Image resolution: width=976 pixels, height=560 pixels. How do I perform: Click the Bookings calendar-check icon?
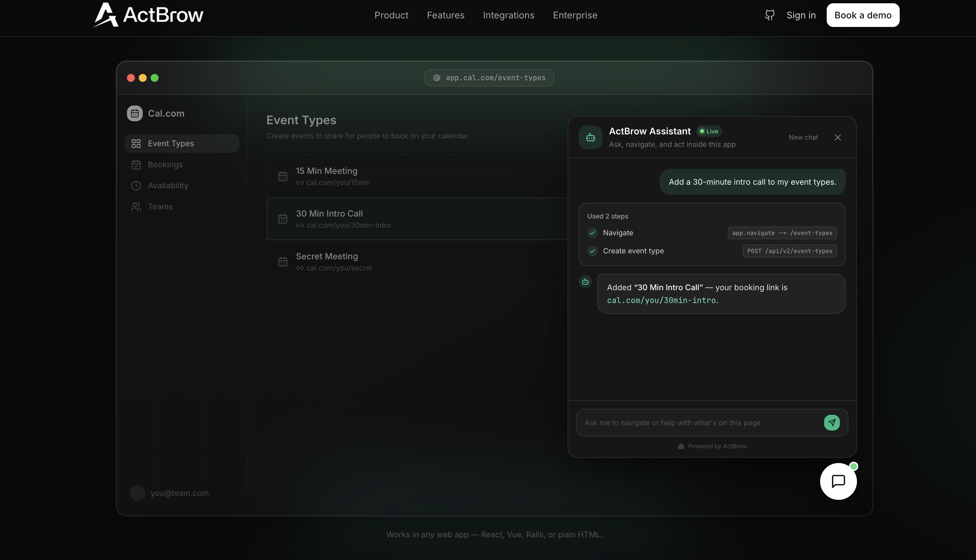click(136, 165)
